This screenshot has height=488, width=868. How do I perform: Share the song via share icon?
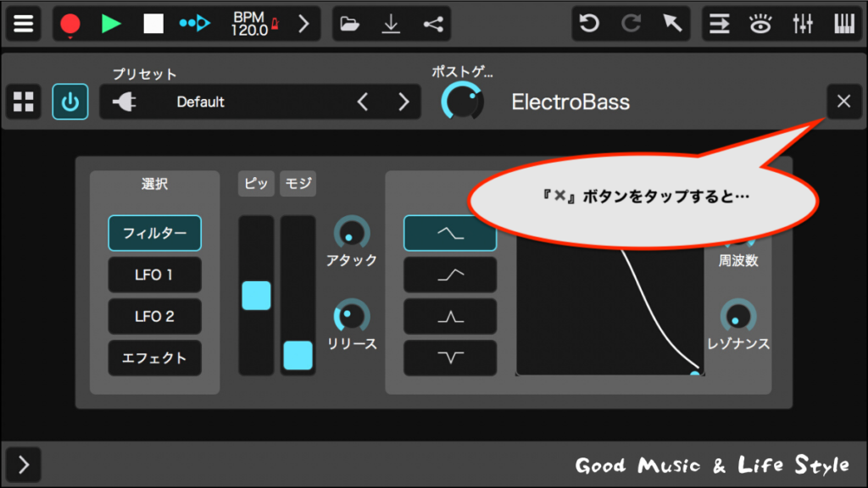433,24
